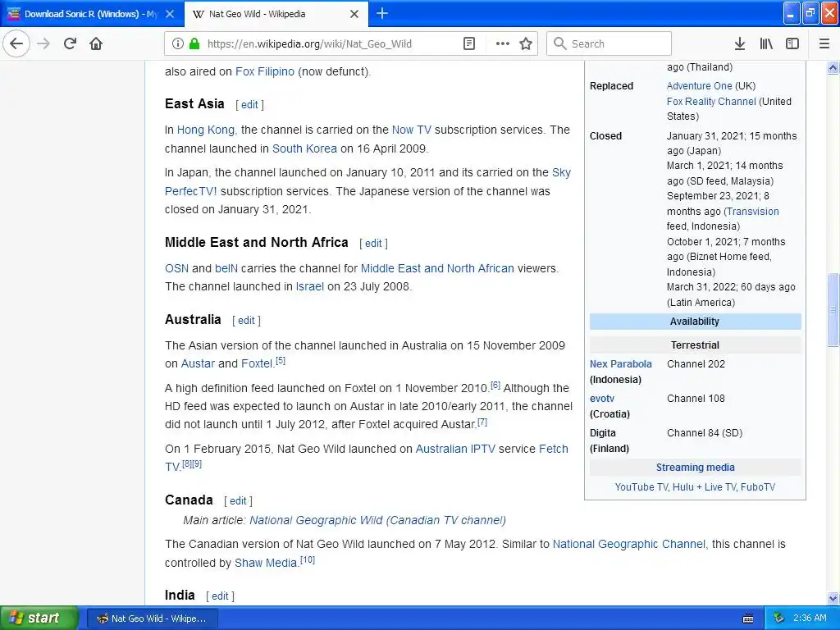This screenshot has height=630, width=840.
Task: Open YouTube TV link in infobox
Action: pos(641,487)
